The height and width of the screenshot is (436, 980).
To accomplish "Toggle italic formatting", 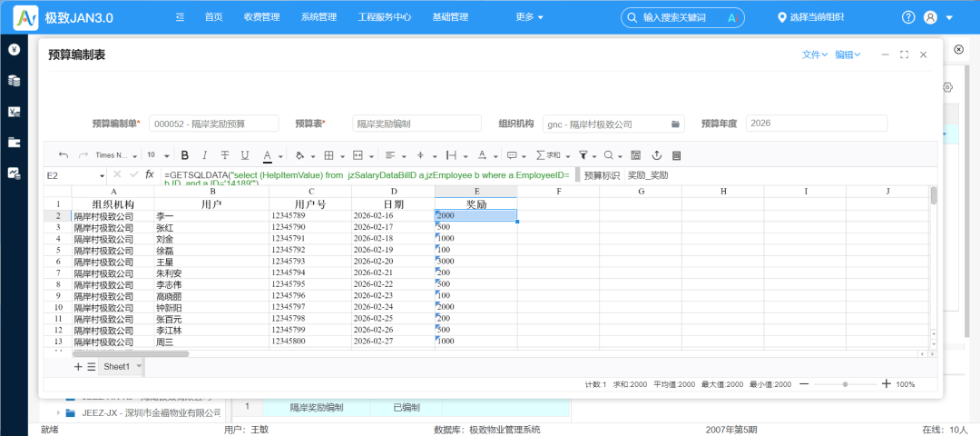I will tap(204, 155).
